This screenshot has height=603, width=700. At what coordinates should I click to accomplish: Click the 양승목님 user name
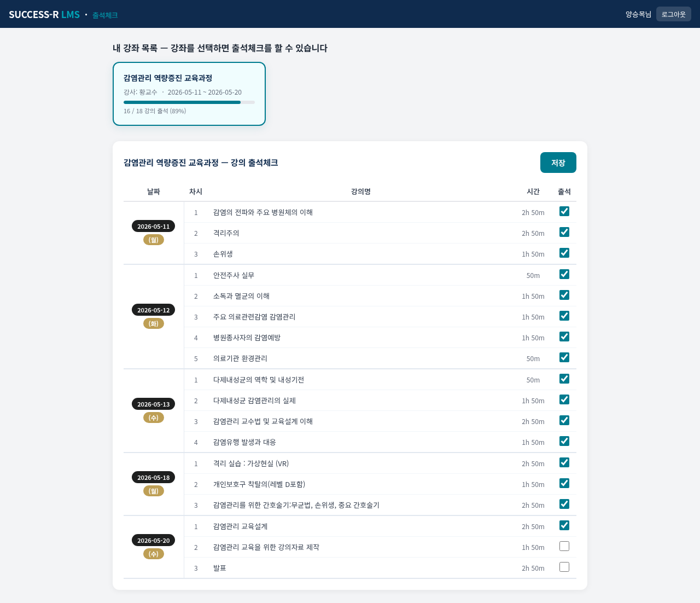click(639, 14)
